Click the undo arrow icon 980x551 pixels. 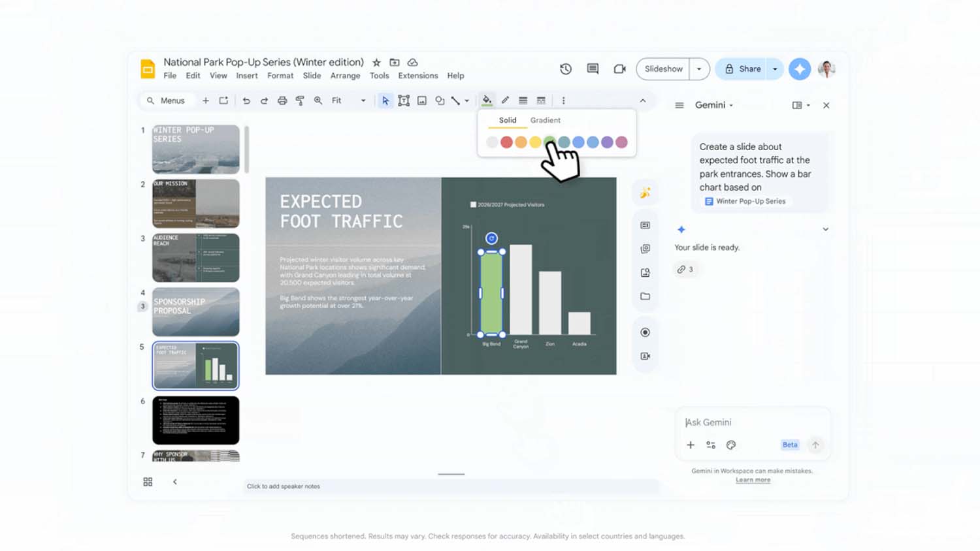[x=246, y=101]
